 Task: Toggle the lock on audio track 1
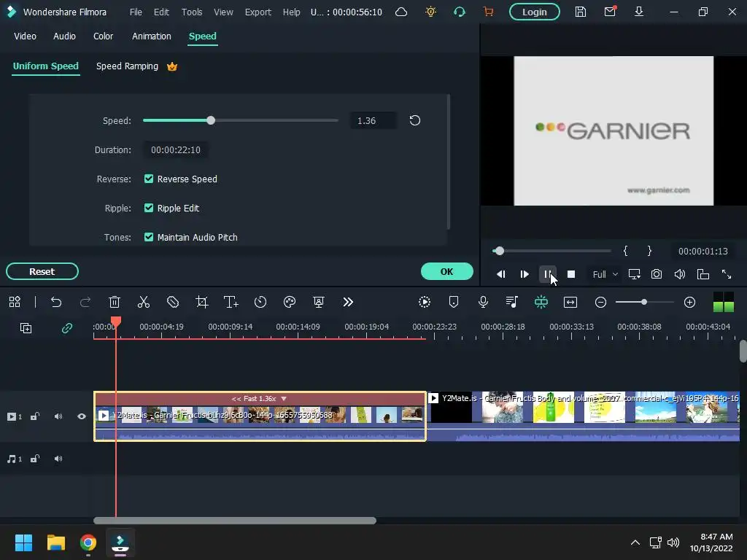click(35, 459)
